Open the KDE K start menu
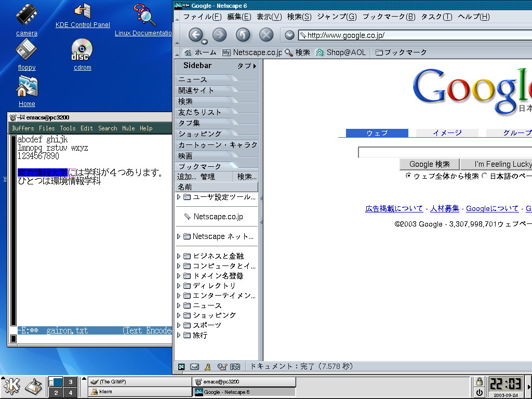The image size is (532, 399). pyautogui.click(x=12, y=387)
